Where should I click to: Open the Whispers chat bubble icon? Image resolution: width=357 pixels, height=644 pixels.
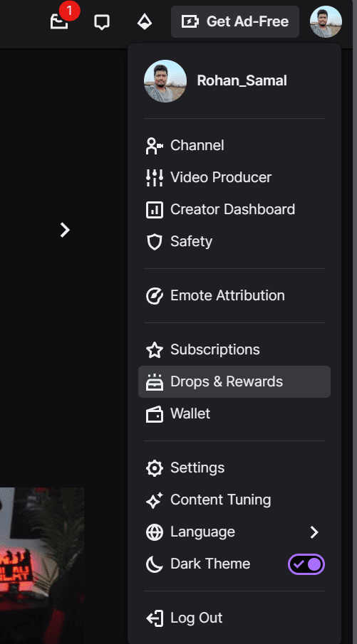click(102, 22)
